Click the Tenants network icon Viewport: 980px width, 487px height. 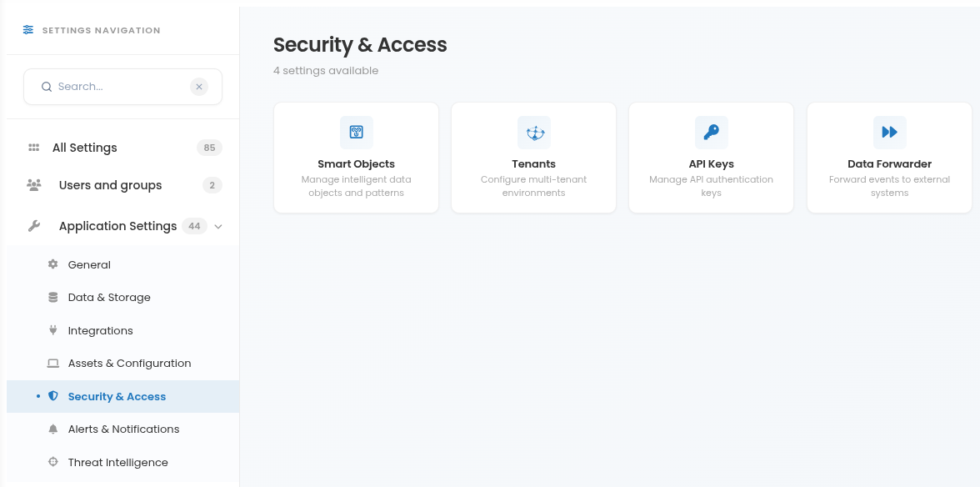click(534, 132)
